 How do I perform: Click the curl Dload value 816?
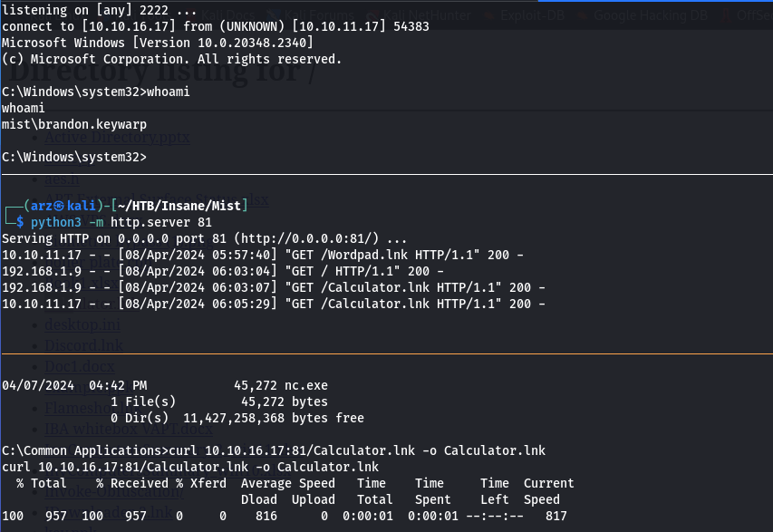[266, 516]
